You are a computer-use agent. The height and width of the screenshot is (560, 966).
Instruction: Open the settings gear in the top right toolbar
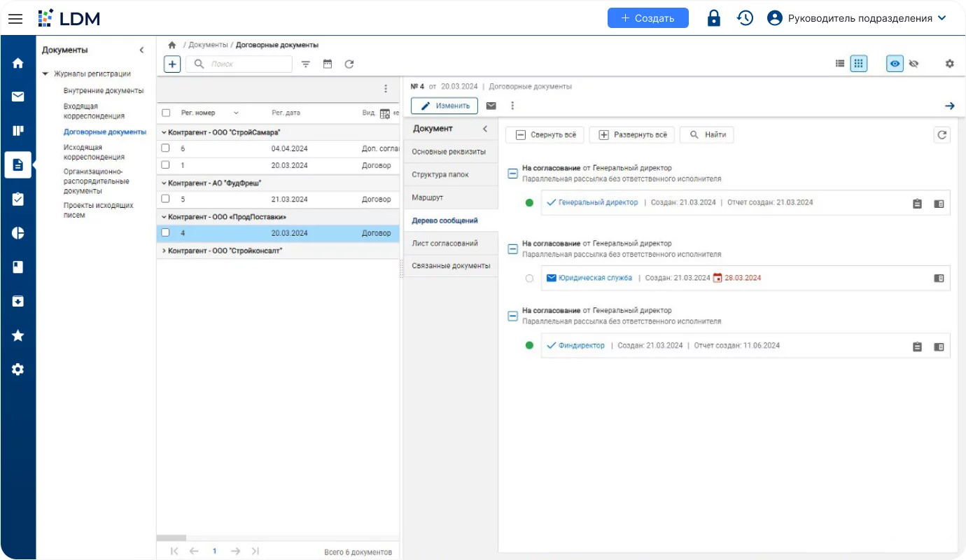point(949,64)
